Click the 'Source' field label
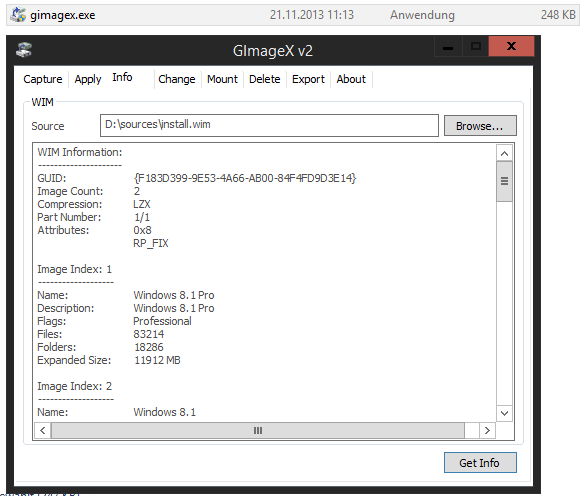 coord(48,126)
